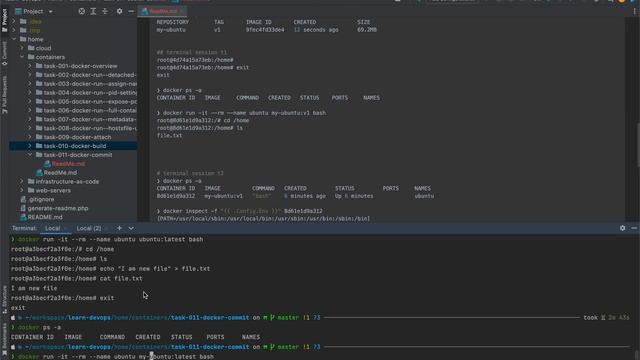This screenshot has height=360, width=640.
Task: Switch to the Local terminal tab
Action: point(53,228)
